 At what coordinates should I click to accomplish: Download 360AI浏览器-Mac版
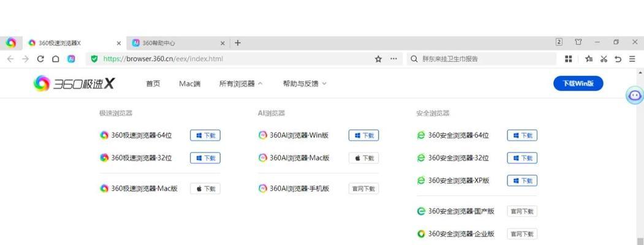[363, 158]
